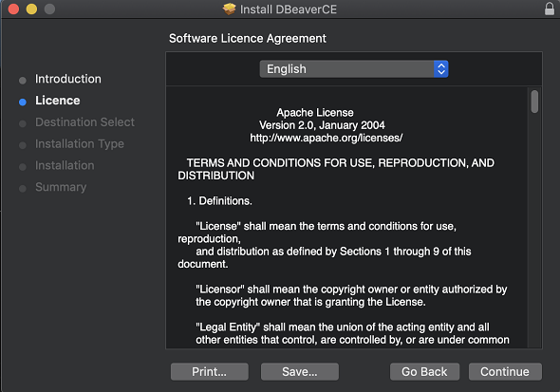The image size is (560, 392).
Task: Click the Go Back button
Action: pyautogui.click(x=424, y=372)
